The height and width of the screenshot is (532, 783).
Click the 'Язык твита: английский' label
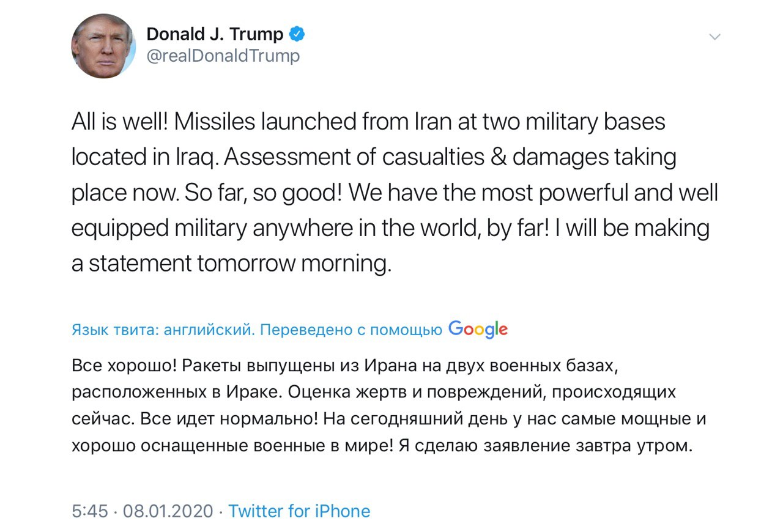(162, 330)
